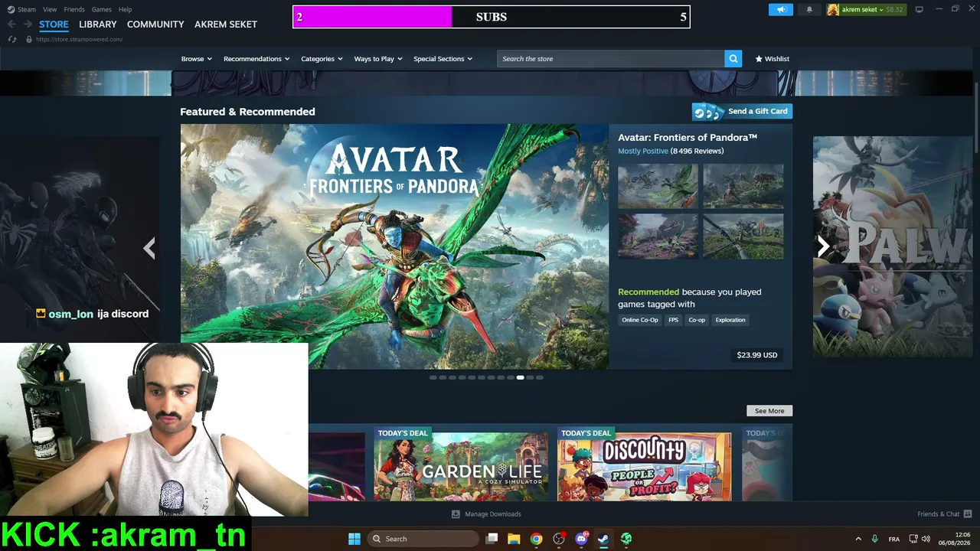Switch to the COMMUNITY tab
Screen dimensions: 980x551
point(155,24)
